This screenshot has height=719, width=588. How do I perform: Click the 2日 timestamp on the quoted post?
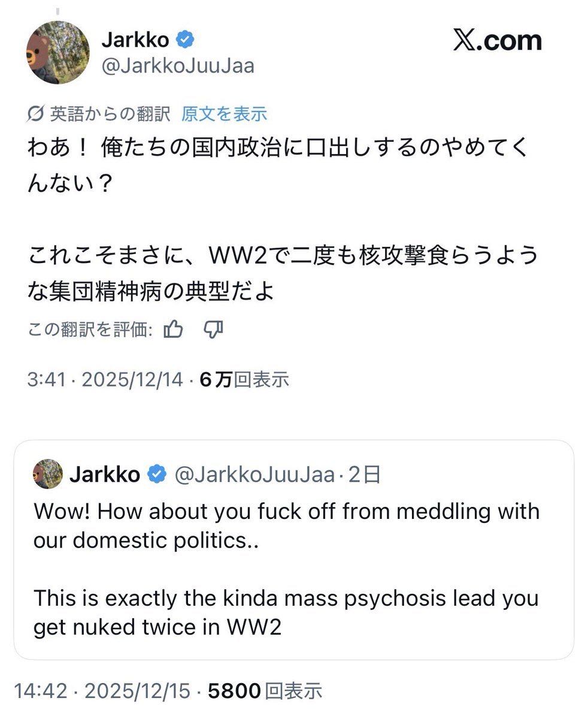click(364, 475)
